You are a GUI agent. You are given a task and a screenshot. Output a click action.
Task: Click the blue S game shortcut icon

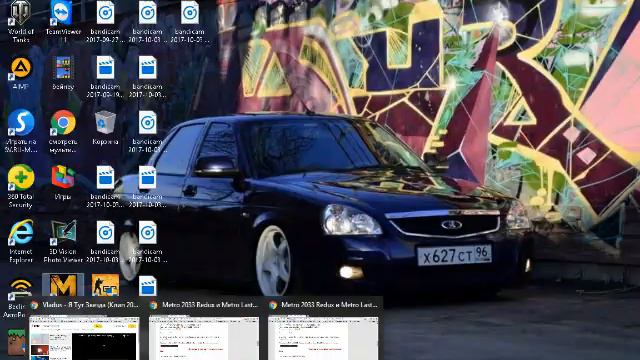click(x=21, y=122)
